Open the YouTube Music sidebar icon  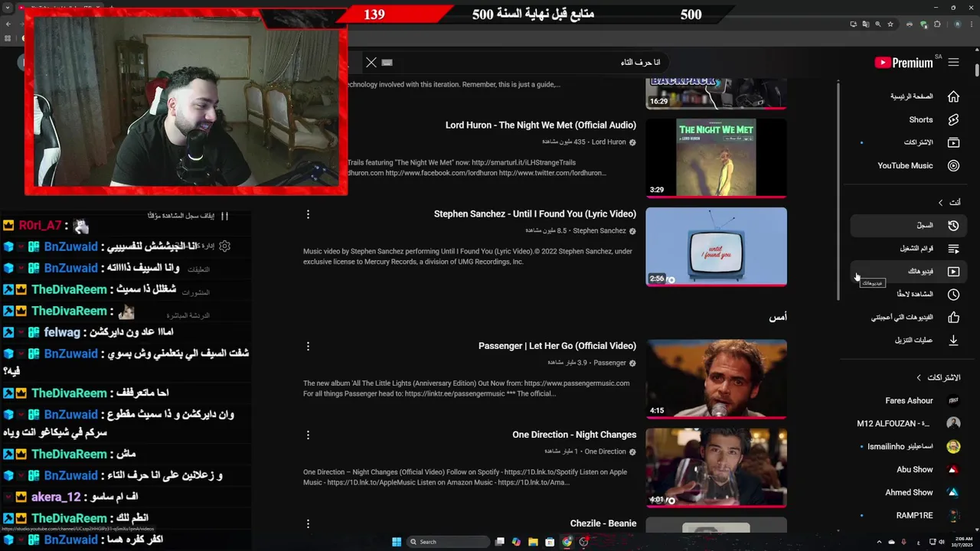pyautogui.click(x=953, y=165)
